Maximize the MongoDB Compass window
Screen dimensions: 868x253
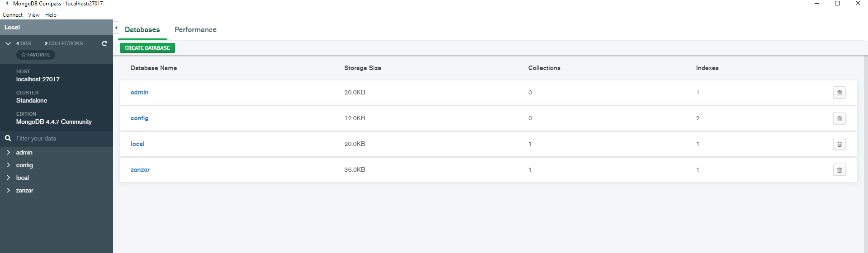(837, 4)
